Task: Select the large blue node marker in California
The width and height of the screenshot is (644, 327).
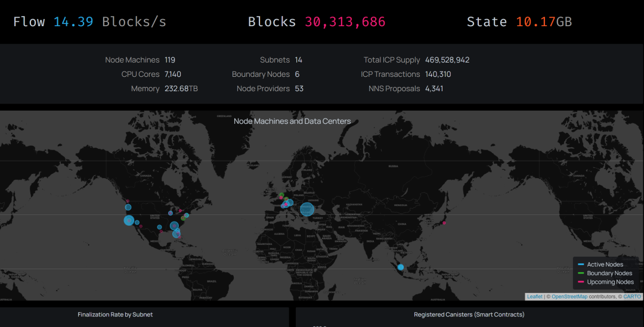Action: click(129, 220)
